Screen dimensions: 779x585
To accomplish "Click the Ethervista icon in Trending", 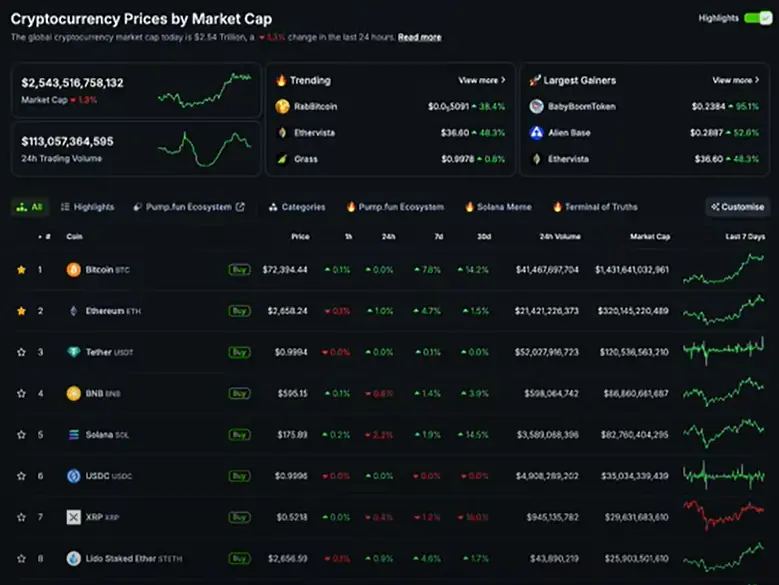I will click(x=282, y=133).
